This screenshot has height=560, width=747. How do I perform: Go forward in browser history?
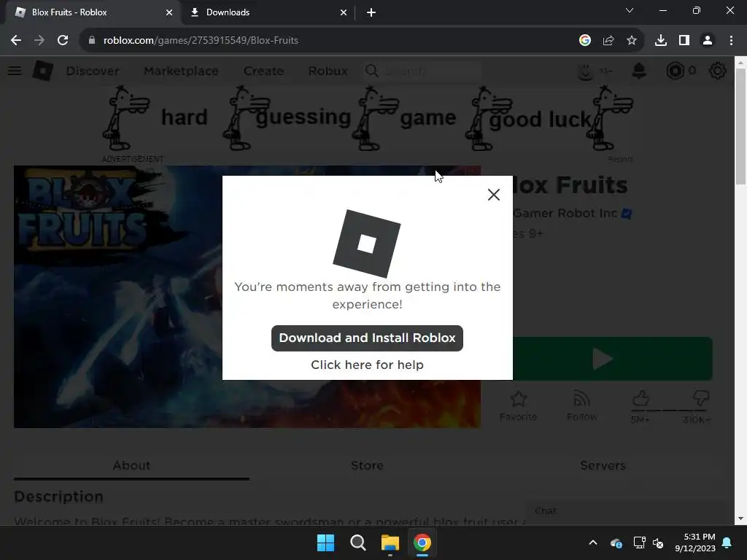pos(39,41)
